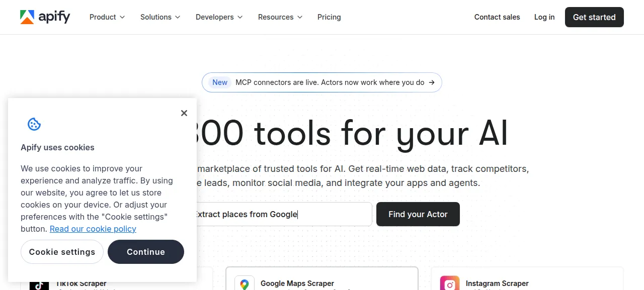Click the Instagram Scraper icon
The height and width of the screenshot is (290, 644).
click(450, 283)
